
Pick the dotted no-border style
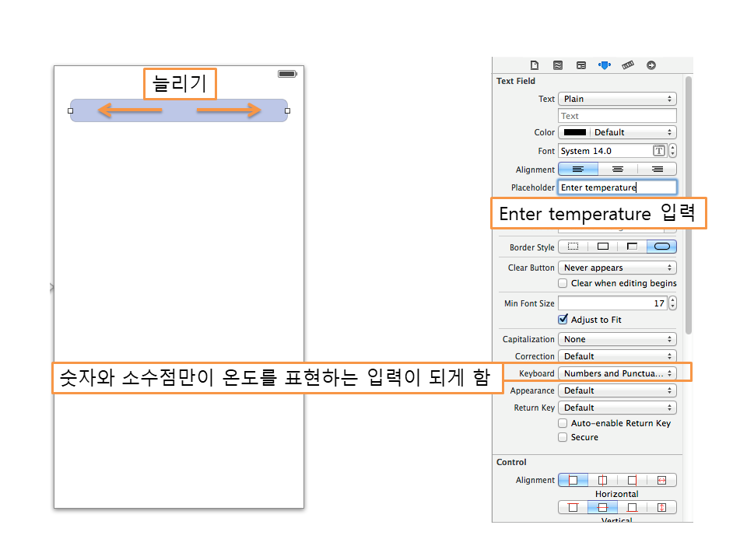(x=573, y=247)
